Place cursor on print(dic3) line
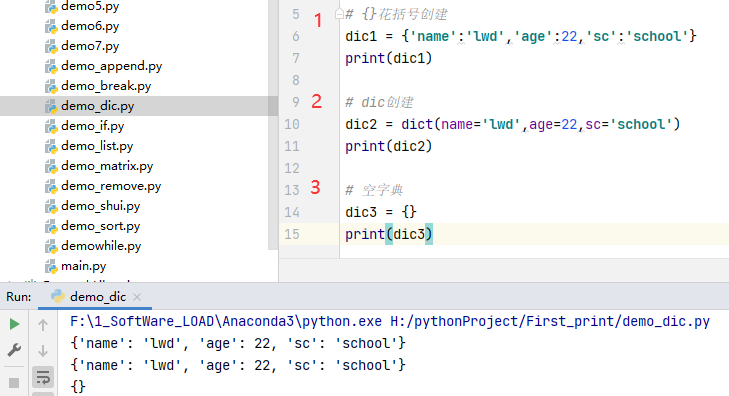Viewport: 729px width, 396px height. tap(389, 234)
